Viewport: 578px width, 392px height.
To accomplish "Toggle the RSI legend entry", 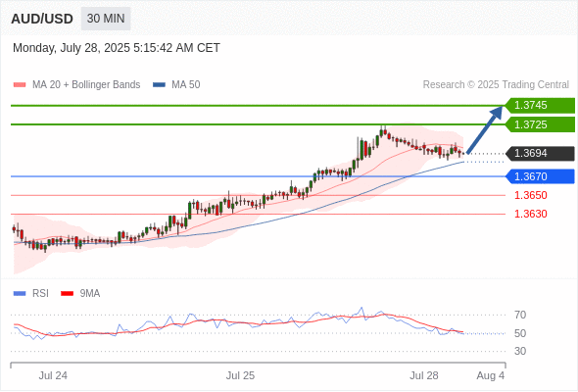I will click(31, 294).
